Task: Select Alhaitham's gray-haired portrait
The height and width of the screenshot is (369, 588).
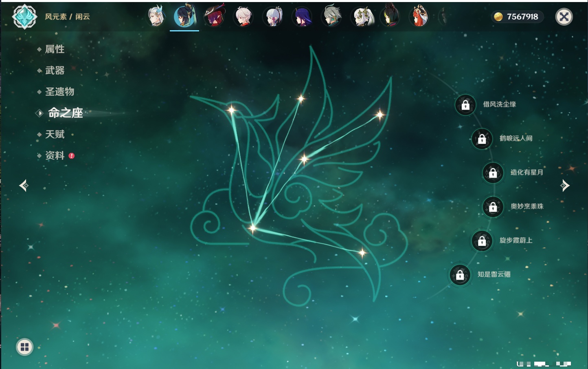Action: (x=331, y=16)
